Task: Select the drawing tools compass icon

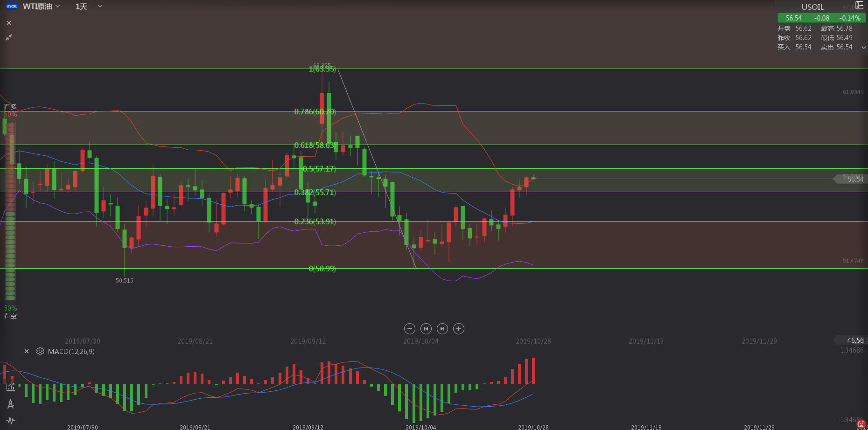Action: click(10, 404)
